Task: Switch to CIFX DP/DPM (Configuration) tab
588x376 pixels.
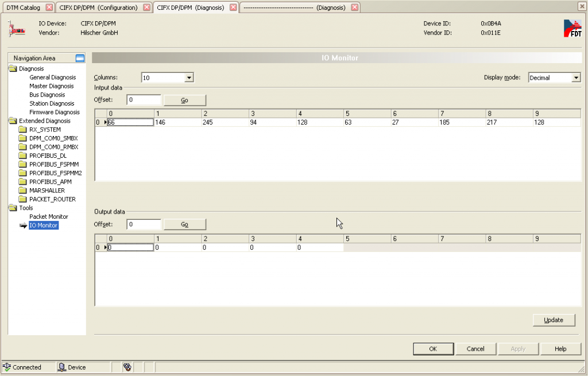Action: point(98,7)
